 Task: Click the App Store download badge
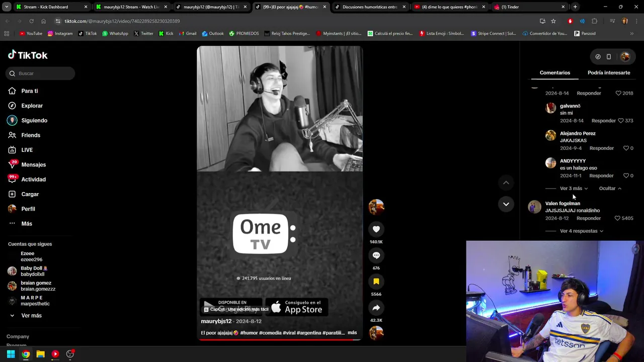297,307
